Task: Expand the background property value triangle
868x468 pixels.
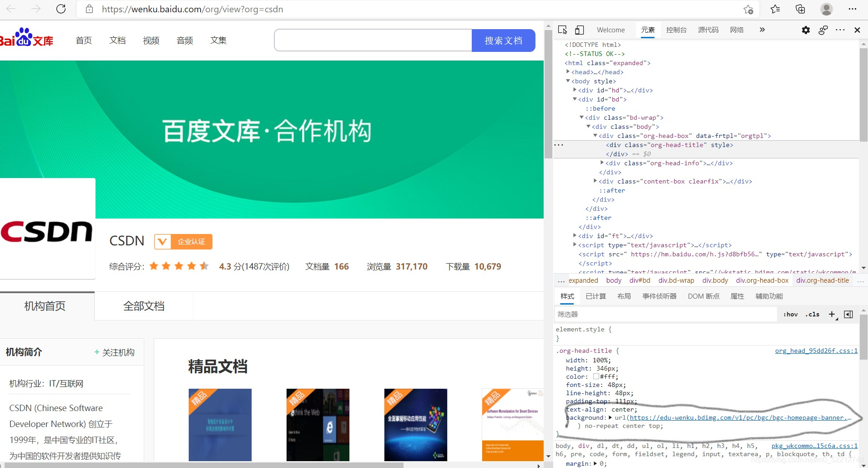Action: [x=610, y=417]
